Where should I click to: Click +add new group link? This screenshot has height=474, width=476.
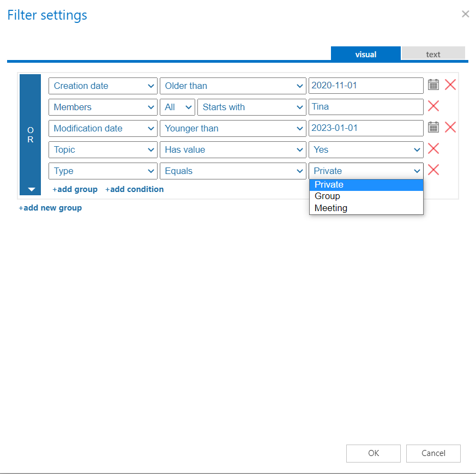pyautogui.click(x=50, y=208)
